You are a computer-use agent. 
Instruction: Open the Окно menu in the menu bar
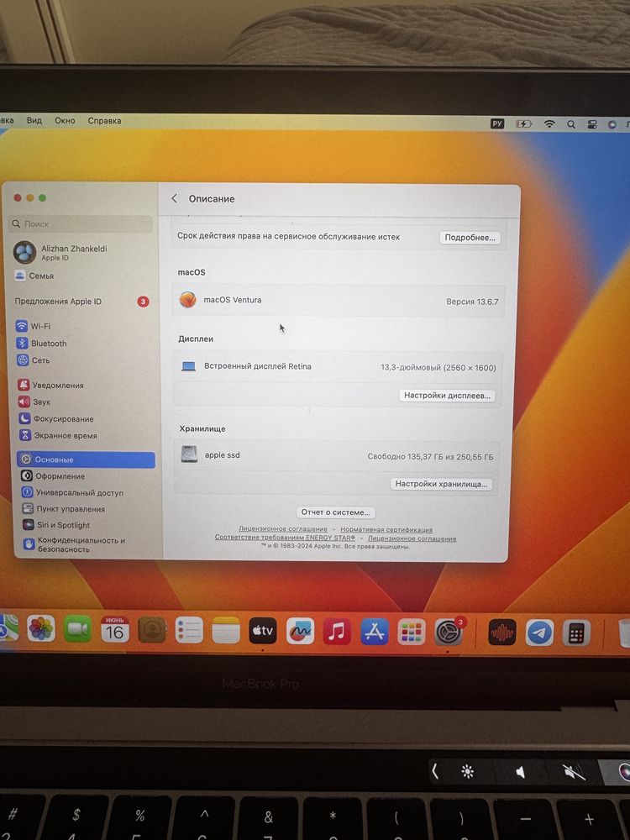[65, 120]
